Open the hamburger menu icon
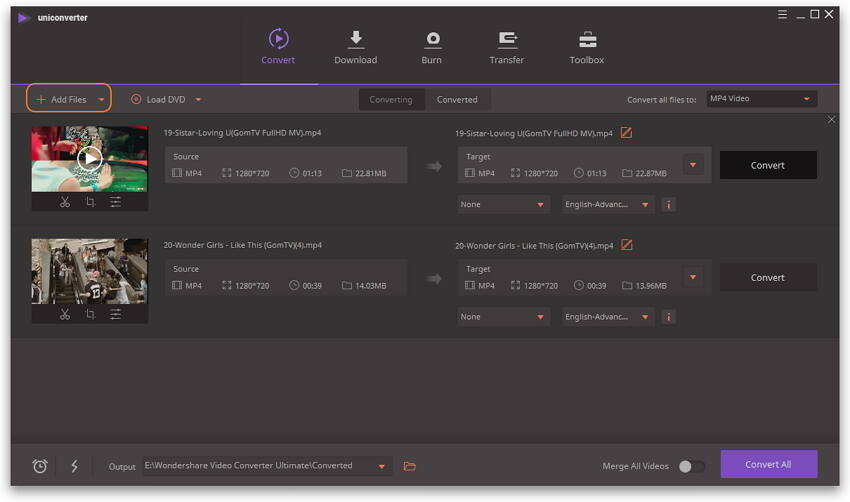The image size is (850, 502). [x=782, y=15]
